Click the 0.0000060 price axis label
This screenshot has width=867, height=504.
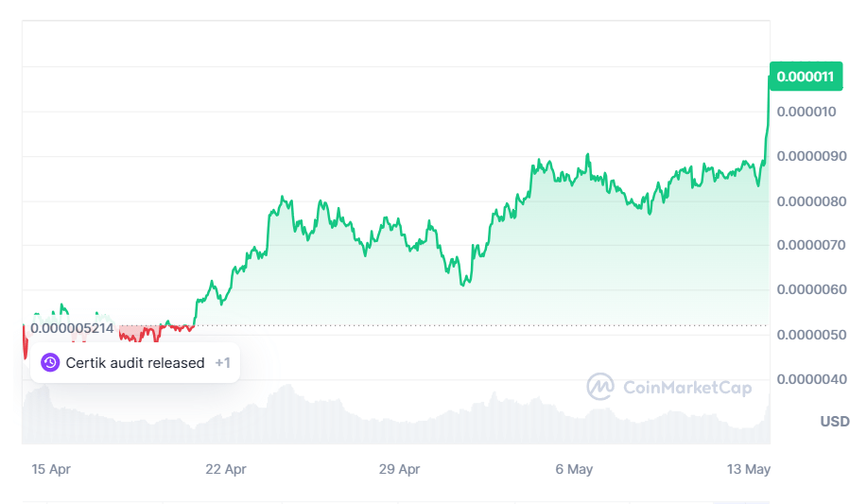click(x=812, y=289)
